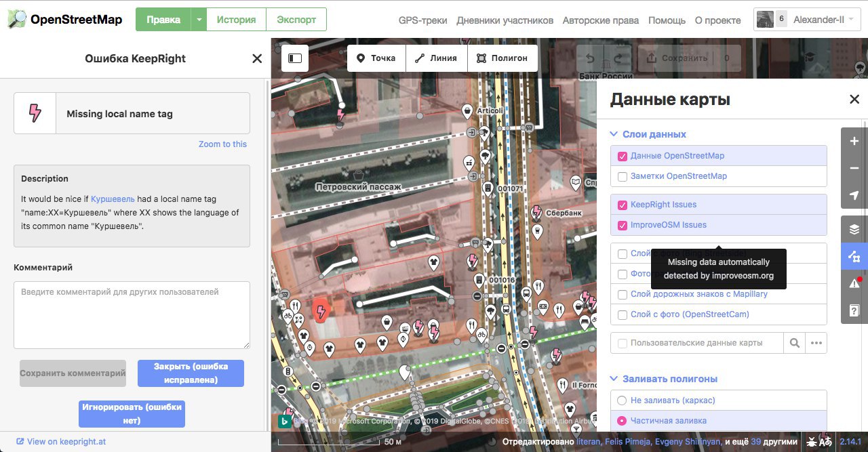This screenshot has width=868, height=452.
Task: Switch to the Экспорт tab
Action: 296,20
